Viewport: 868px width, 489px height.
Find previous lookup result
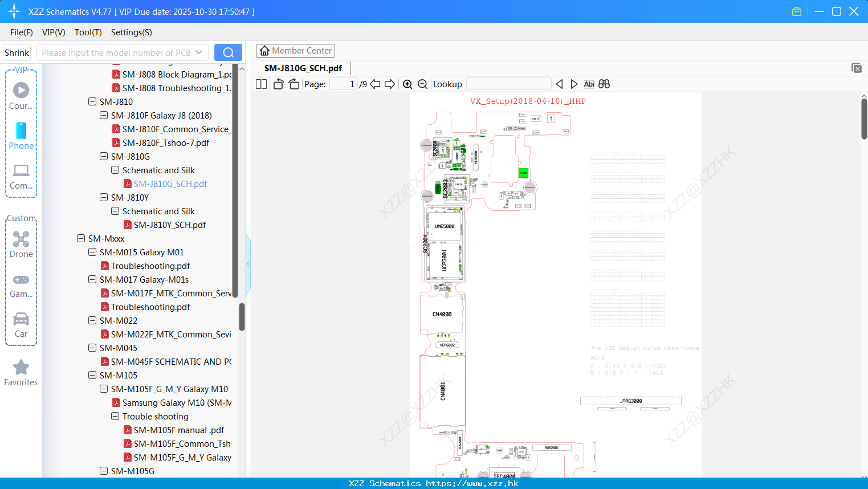(559, 84)
